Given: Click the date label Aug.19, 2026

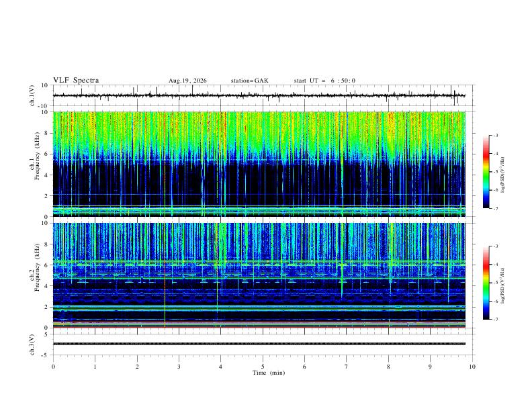Looking at the screenshot, I should (187, 81).
